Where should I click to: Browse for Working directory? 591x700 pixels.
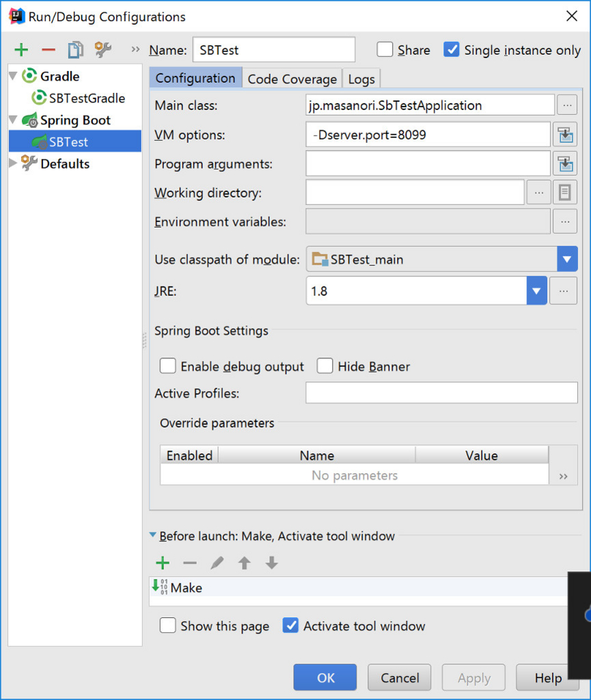pyautogui.click(x=538, y=193)
